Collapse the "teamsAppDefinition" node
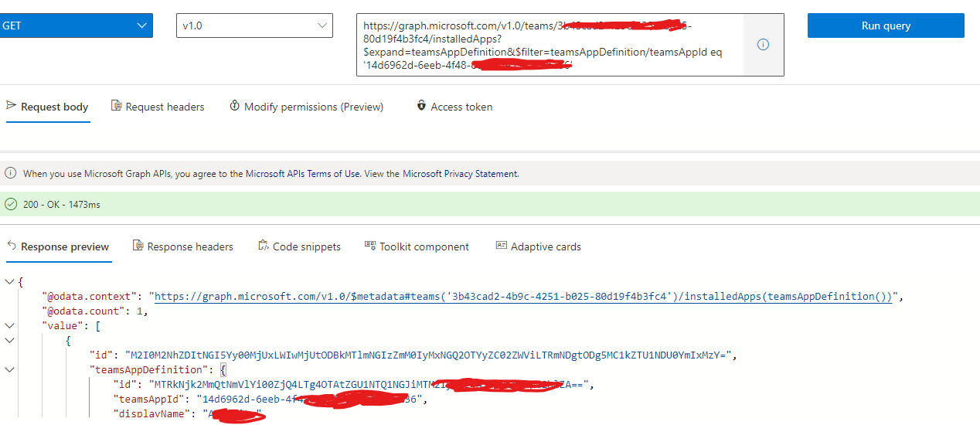 pyautogui.click(x=9, y=370)
